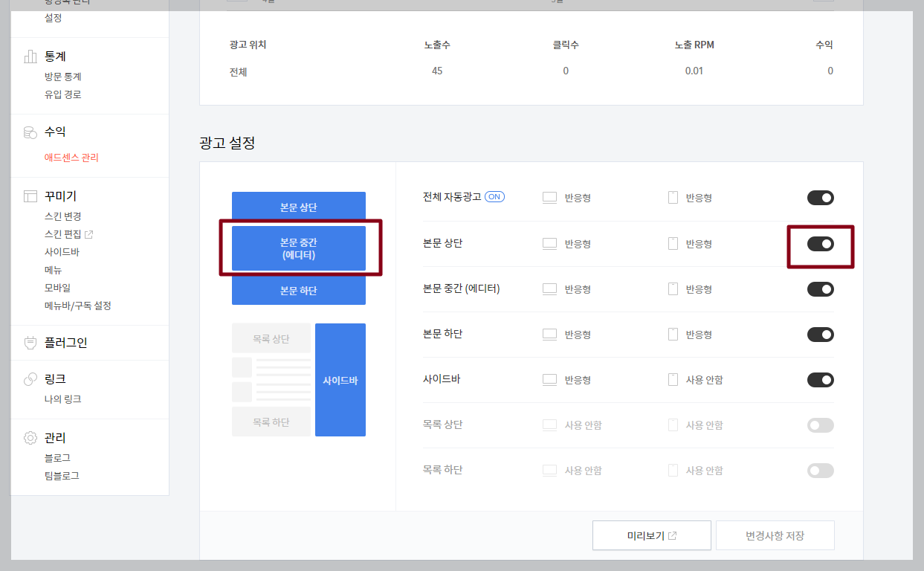Click PC monitor icon in 전체 자동광고 row

[549, 198]
